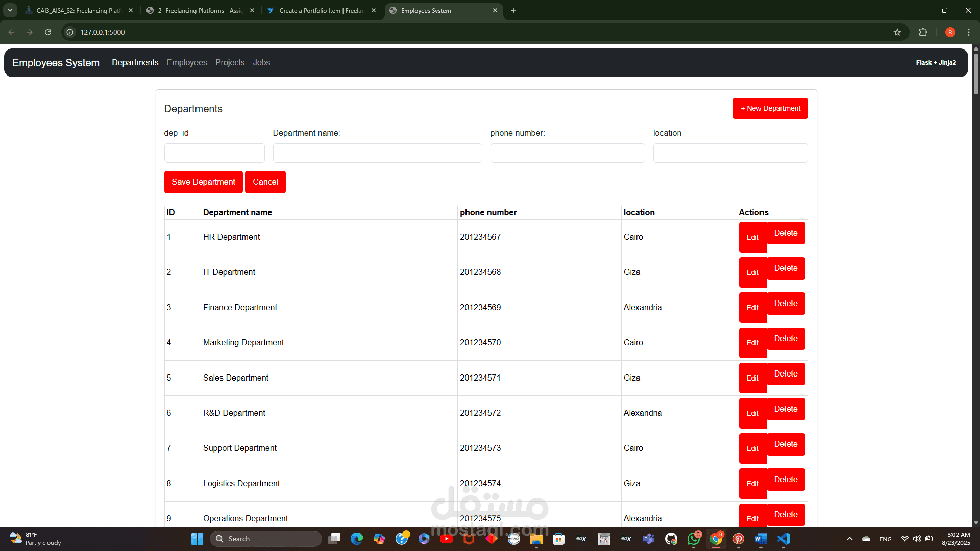Open the browser Extensions menu
The width and height of the screenshot is (980, 551).
[x=923, y=32]
